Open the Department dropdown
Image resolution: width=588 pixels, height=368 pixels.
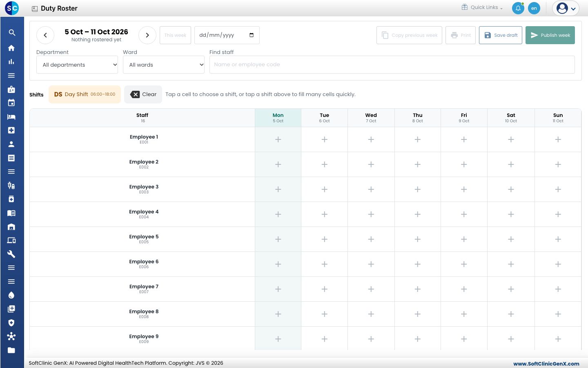coord(77,65)
